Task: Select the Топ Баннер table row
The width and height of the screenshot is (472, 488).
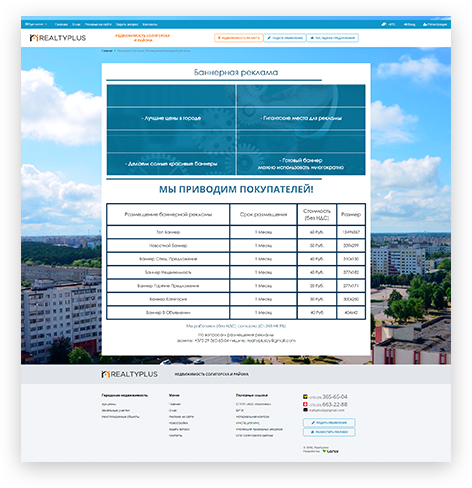Action: [x=236, y=232]
